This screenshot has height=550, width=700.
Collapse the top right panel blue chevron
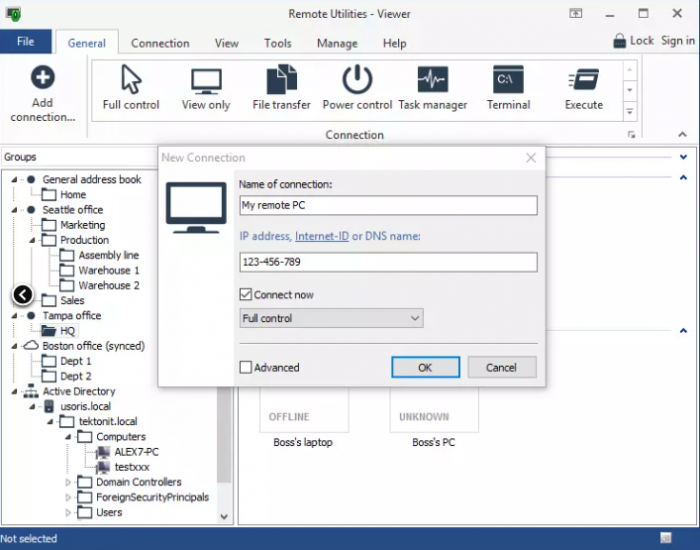point(683,157)
